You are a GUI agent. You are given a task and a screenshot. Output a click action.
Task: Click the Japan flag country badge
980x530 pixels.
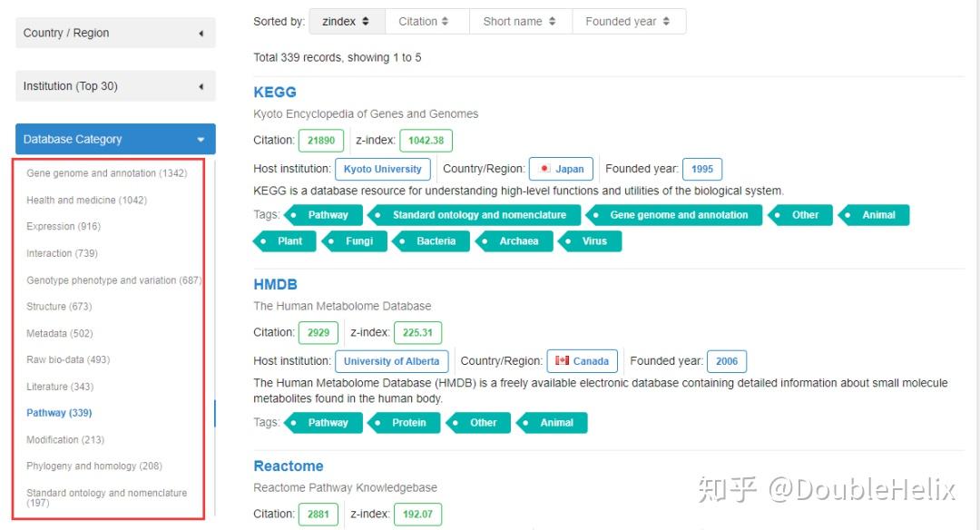point(562,169)
